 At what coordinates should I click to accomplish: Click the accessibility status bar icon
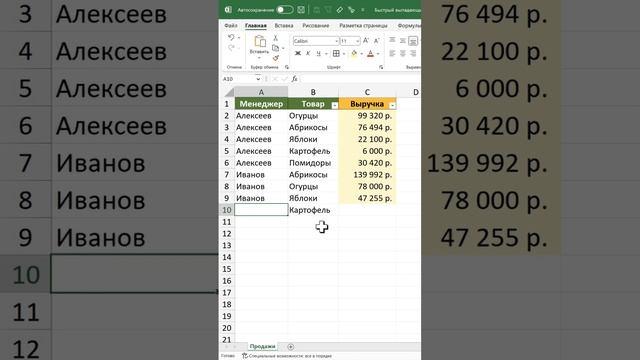[x=245, y=356]
